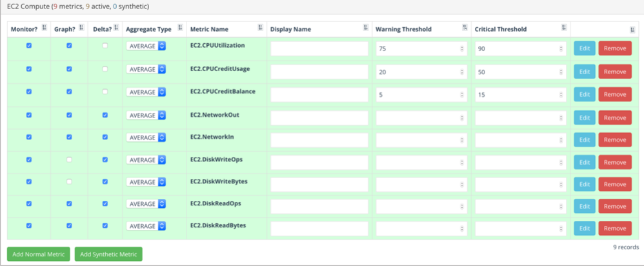Click the Critical Threshold field showing 90
644x266 pixels.
pyautogui.click(x=520, y=48)
